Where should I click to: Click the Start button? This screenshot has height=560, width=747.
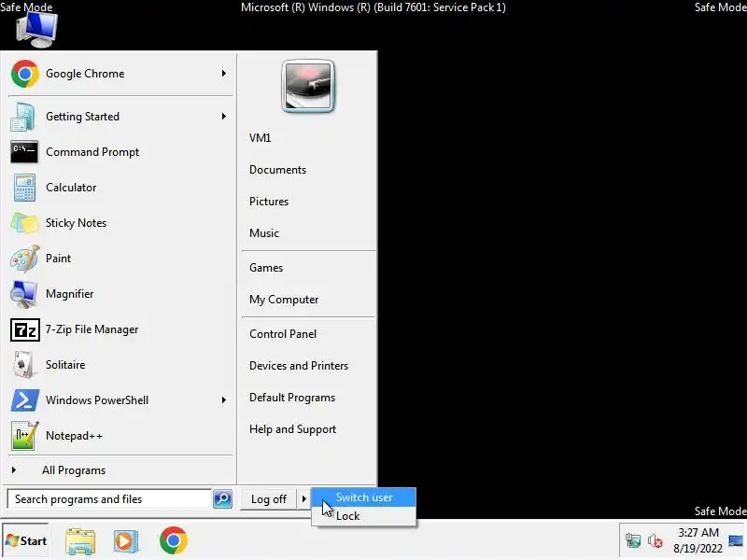coord(26,541)
